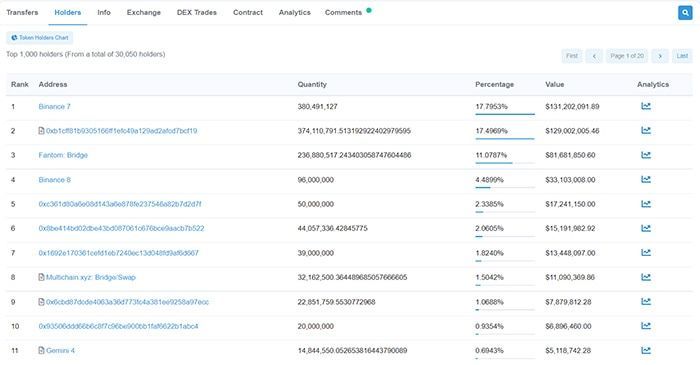Click contract file icon beside rank 2 address
The image size is (700, 365).
(42, 131)
